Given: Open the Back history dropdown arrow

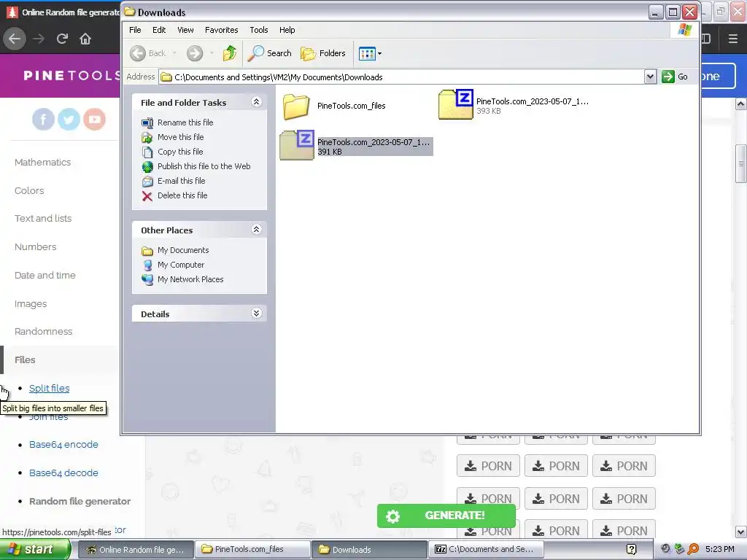Looking at the screenshot, I should pos(174,52).
